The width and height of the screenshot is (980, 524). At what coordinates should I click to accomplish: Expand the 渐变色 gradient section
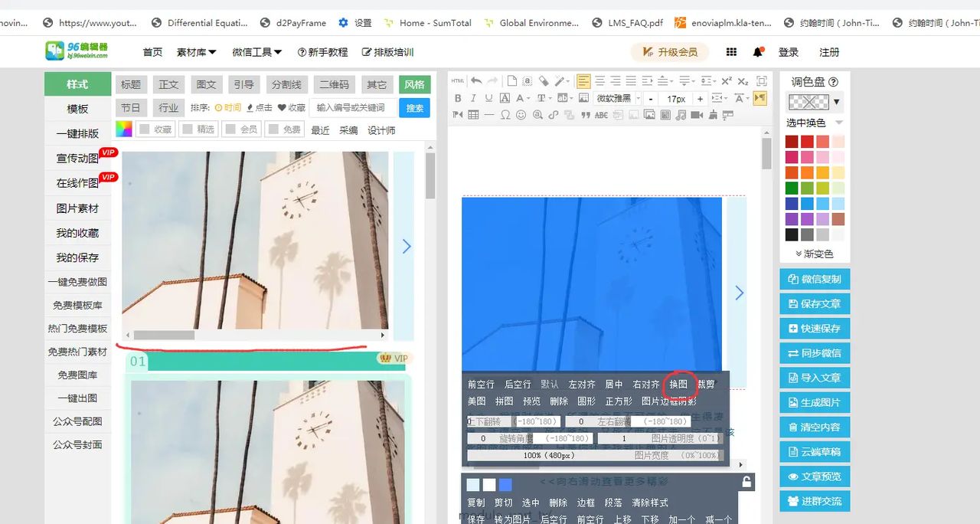click(x=814, y=254)
